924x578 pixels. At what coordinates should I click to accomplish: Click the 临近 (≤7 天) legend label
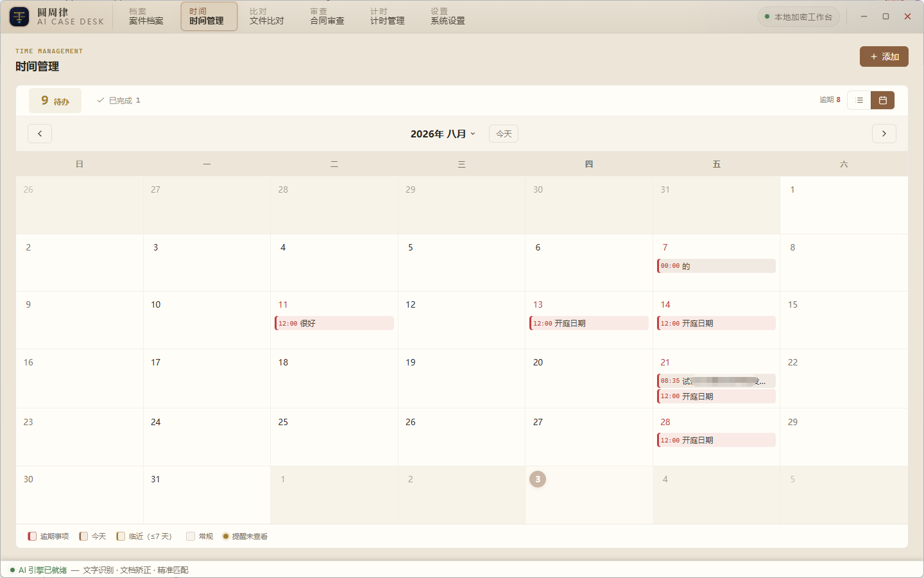pos(150,536)
